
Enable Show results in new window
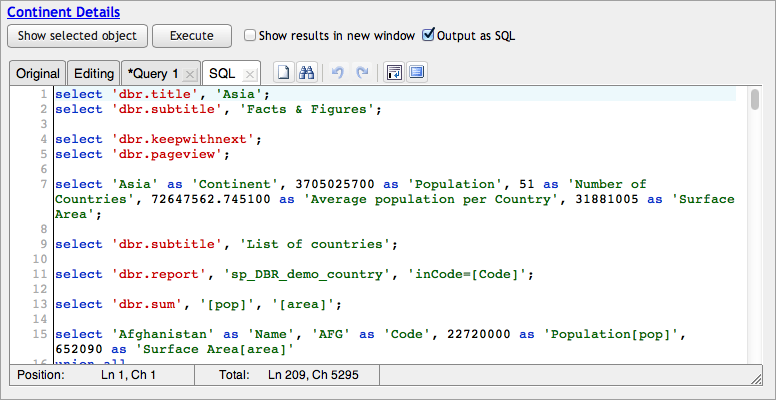[x=250, y=35]
